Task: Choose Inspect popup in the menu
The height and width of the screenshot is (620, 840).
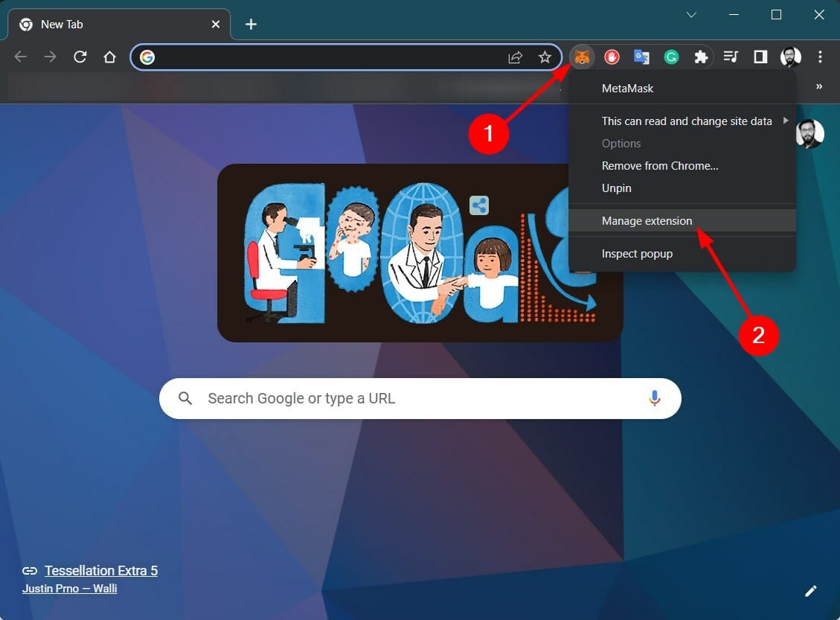Action: point(637,253)
